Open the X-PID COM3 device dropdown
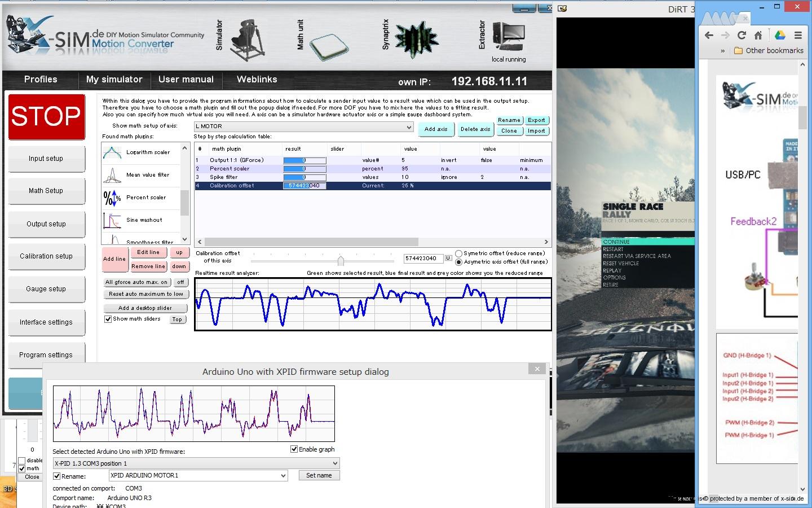 (x=335, y=463)
